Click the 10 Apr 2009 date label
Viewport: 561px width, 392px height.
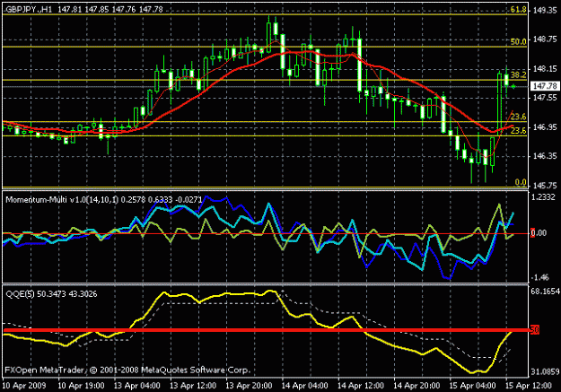(x=24, y=386)
